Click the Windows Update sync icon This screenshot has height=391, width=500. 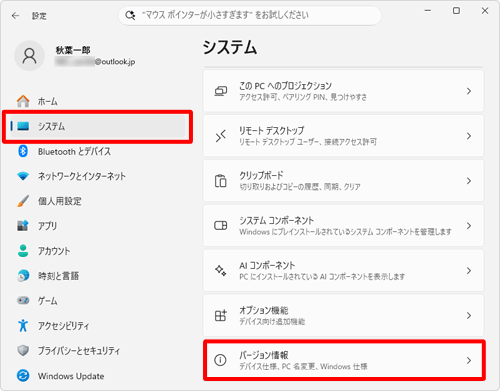point(23,376)
